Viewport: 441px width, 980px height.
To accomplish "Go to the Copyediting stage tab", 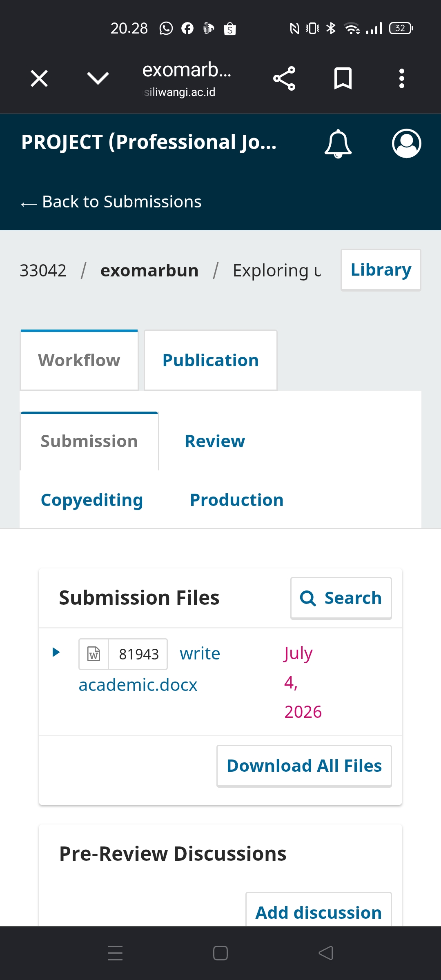I will tap(92, 500).
